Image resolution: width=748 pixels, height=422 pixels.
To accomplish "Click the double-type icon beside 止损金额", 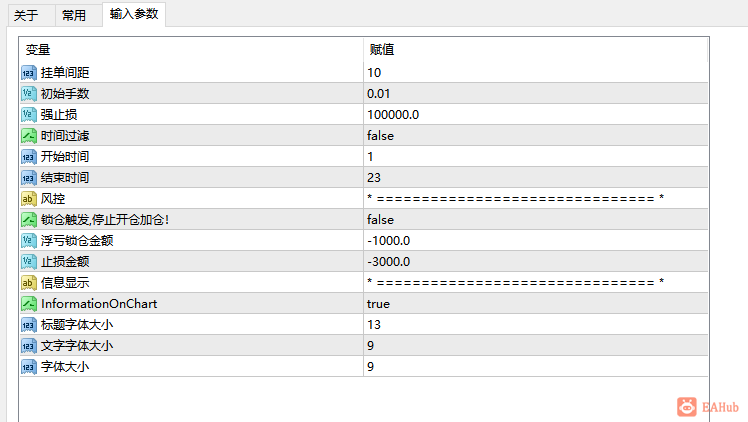I will [29, 262].
